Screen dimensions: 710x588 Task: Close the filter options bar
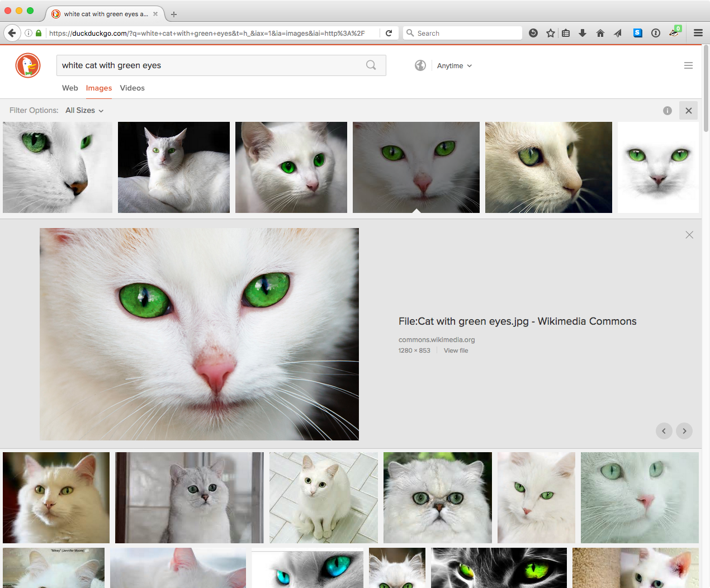(689, 111)
